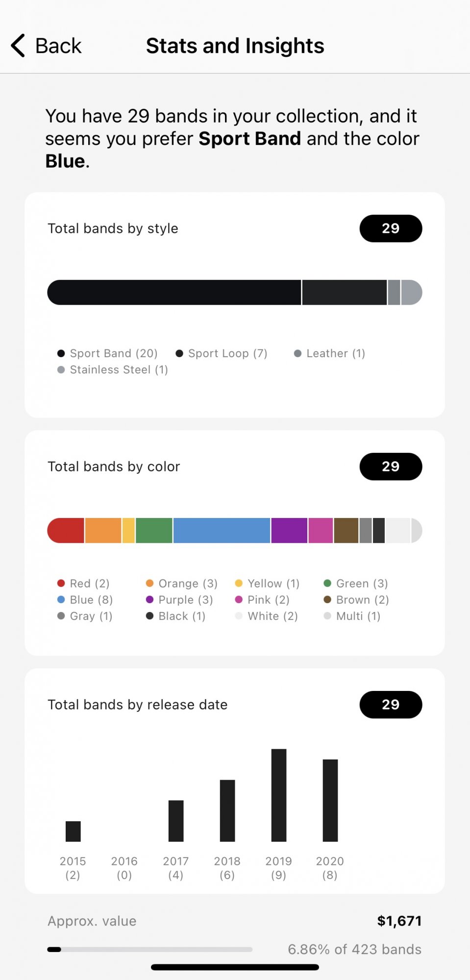Select the Green color legend dot
Image resolution: width=470 pixels, height=980 pixels.
pyautogui.click(x=327, y=583)
